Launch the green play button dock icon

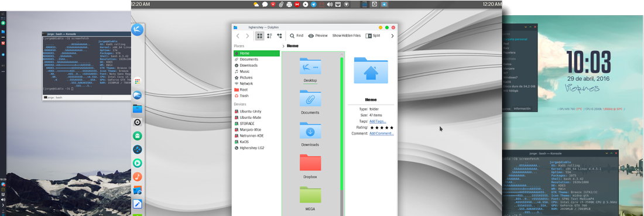point(137,163)
